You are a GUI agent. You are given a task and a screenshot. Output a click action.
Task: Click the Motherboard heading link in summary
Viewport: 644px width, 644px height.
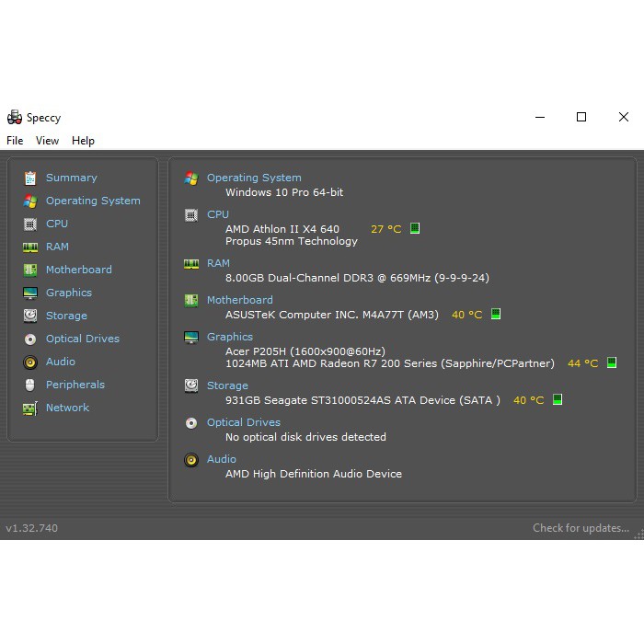(240, 300)
